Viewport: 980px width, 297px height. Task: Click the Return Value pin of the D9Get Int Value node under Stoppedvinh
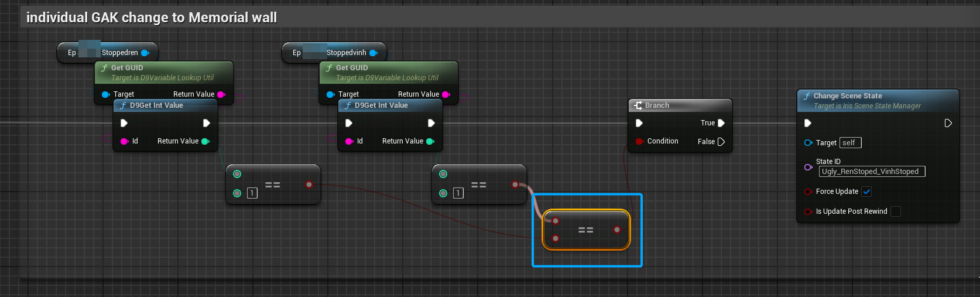(430, 141)
